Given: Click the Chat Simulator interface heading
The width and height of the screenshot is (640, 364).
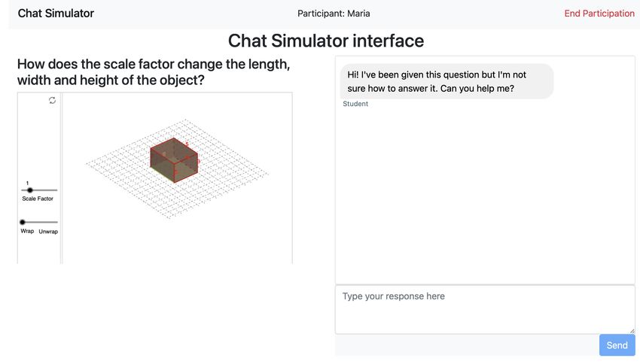Looking at the screenshot, I should (x=326, y=41).
